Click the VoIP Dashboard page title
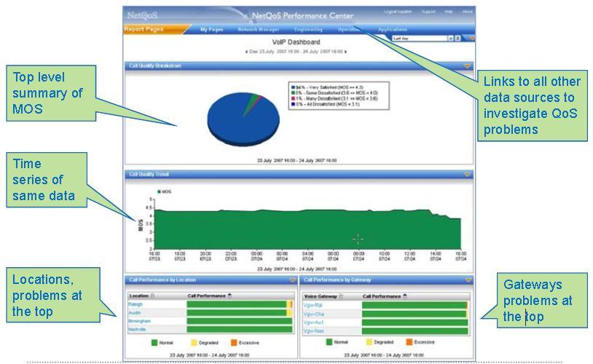The width and height of the screenshot is (593, 364). (x=296, y=42)
